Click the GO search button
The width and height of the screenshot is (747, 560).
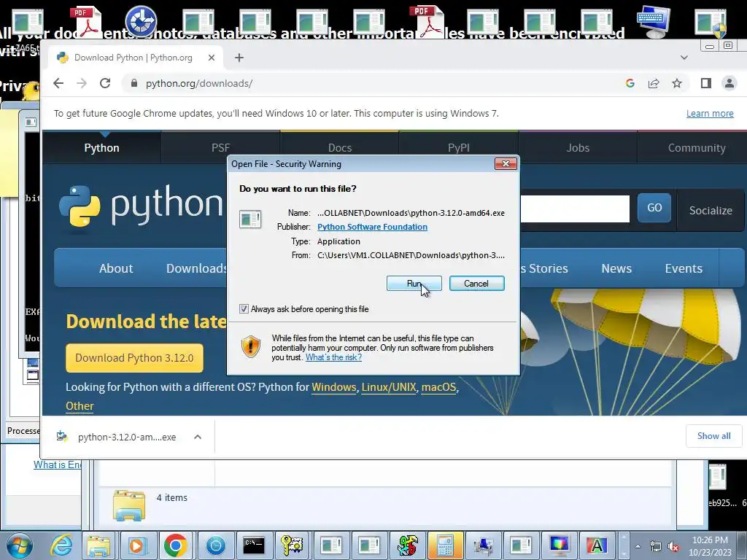654,208
